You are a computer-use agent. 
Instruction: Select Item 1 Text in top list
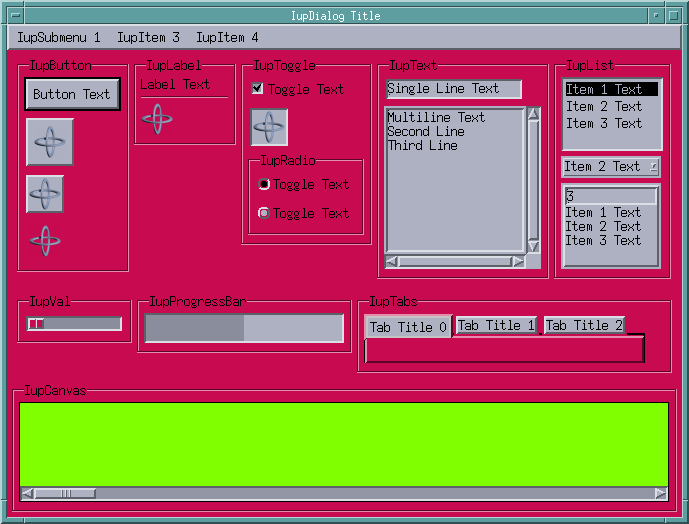tap(612, 89)
